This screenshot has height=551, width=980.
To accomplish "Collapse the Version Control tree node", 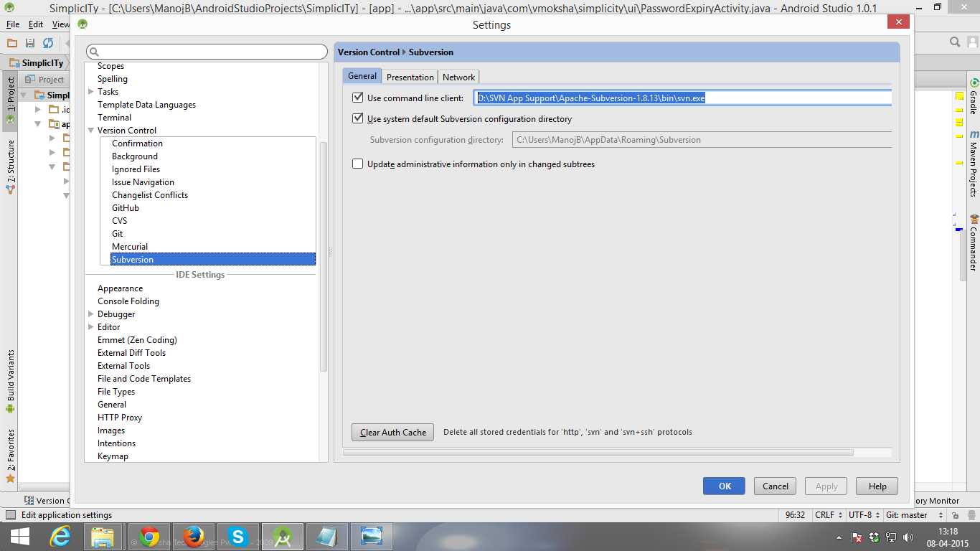I will tap(91, 131).
